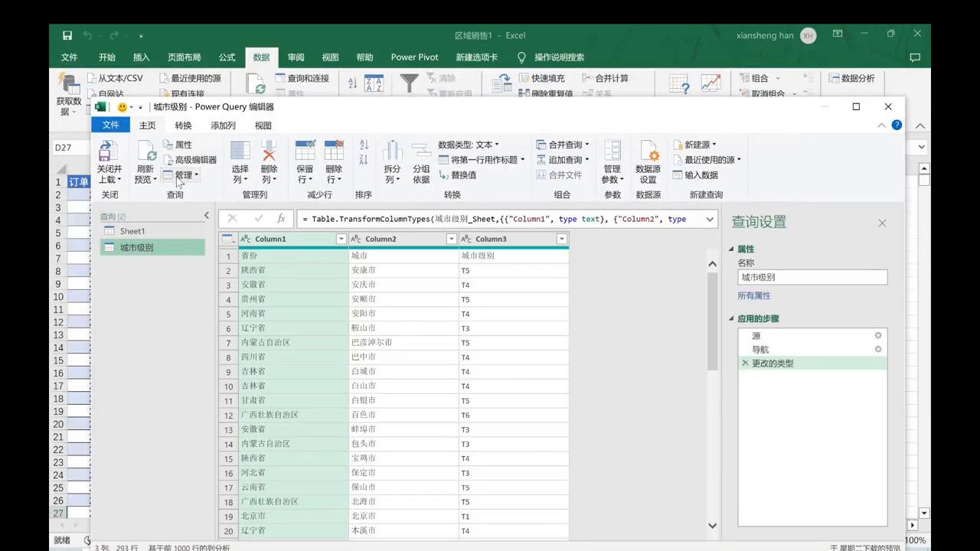This screenshot has width=980, height=551.
Task: Click the 拆分列 (Split Column) icon
Action: tap(392, 161)
